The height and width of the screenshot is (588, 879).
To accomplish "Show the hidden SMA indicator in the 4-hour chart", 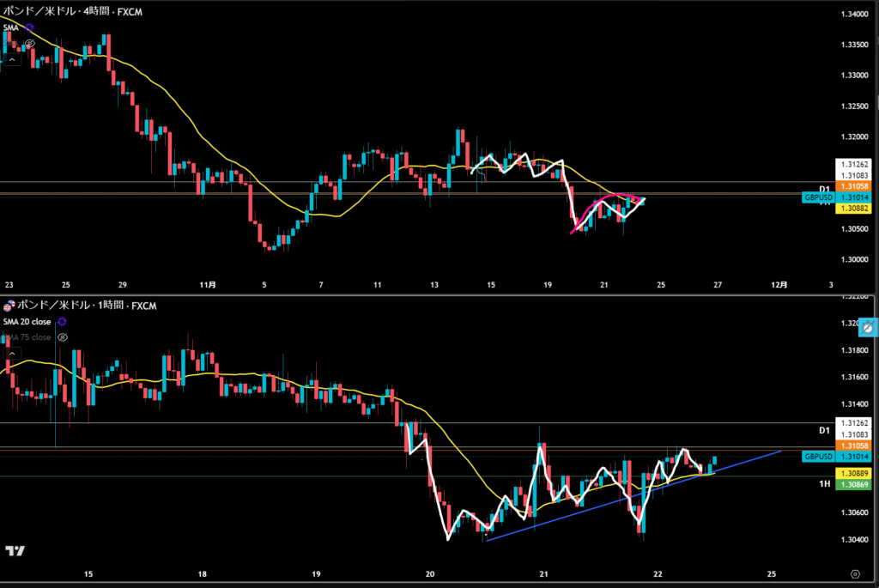I will click(30, 43).
